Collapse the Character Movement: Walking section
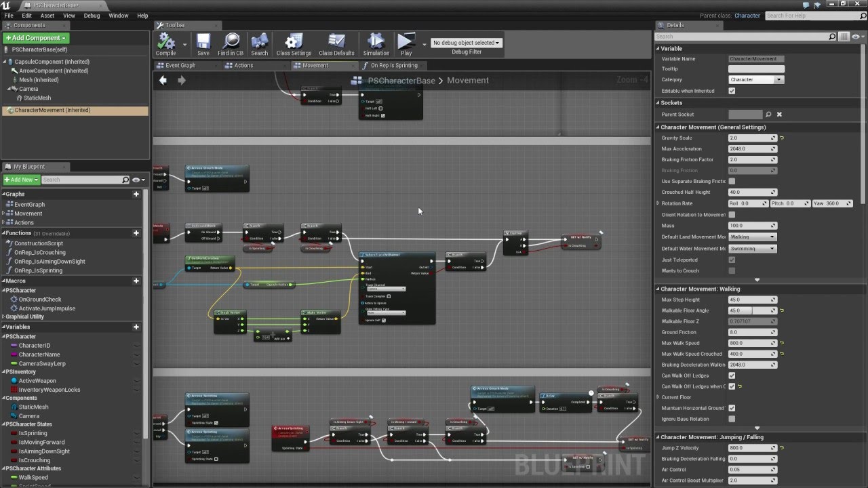 (x=658, y=289)
